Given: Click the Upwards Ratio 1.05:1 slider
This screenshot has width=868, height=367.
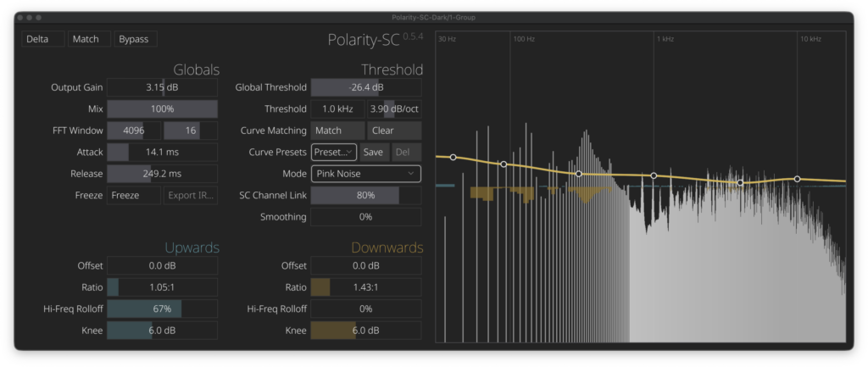Looking at the screenshot, I should click(x=162, y=287).
